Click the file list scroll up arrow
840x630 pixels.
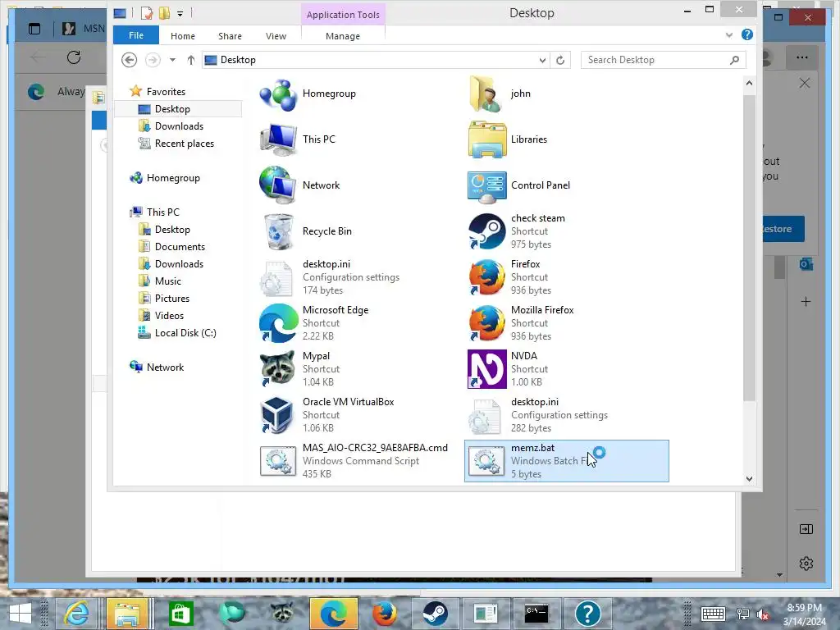pyautogui.click(x=750, y=83)
